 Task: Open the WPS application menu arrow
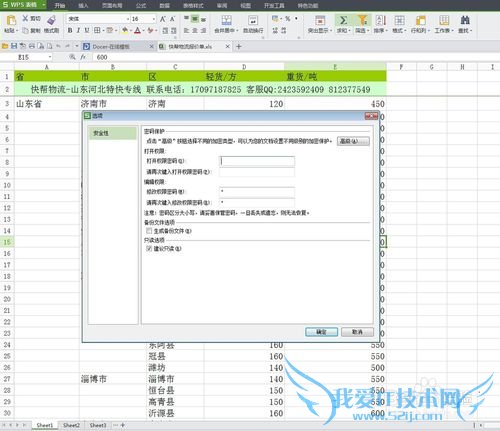[x=44, y=5]
